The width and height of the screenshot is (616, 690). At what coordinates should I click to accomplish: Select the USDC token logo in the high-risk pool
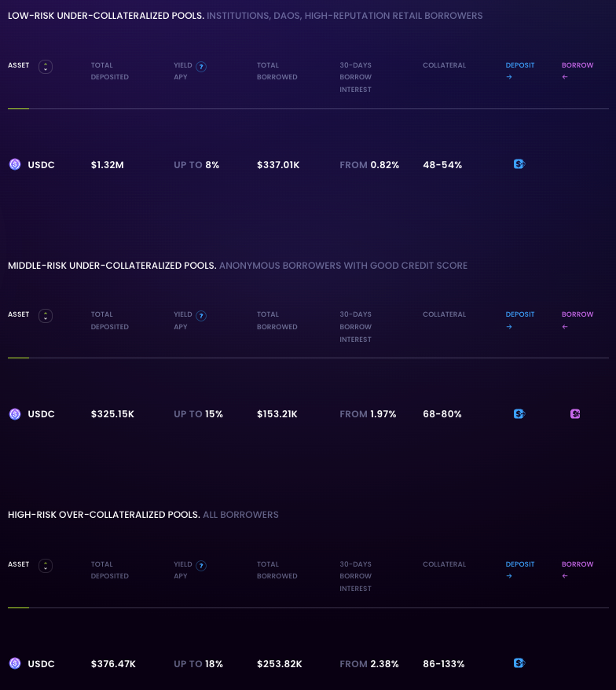click(x=15, y=664)
